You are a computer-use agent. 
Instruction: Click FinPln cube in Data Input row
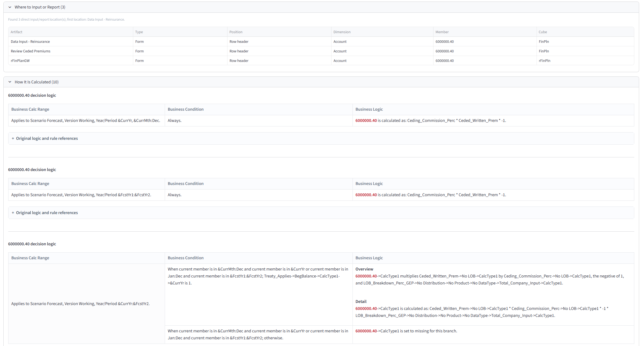pos(544,42)
